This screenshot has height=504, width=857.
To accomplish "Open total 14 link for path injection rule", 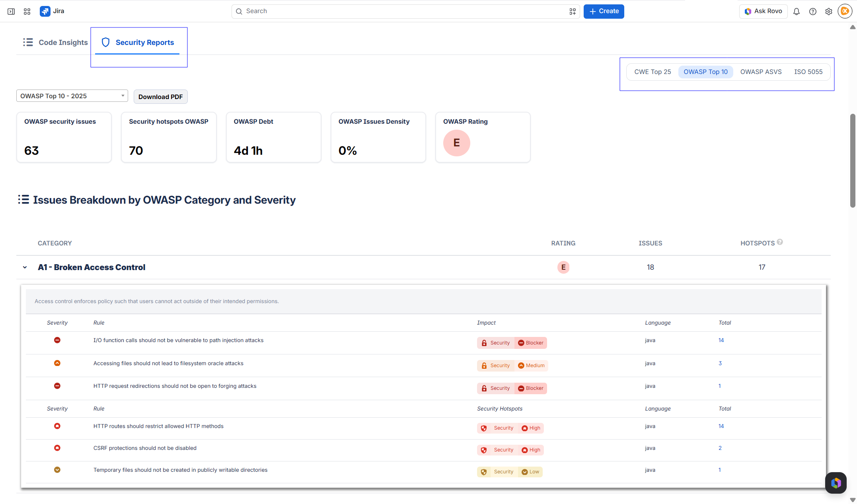I will click(721, 340).
